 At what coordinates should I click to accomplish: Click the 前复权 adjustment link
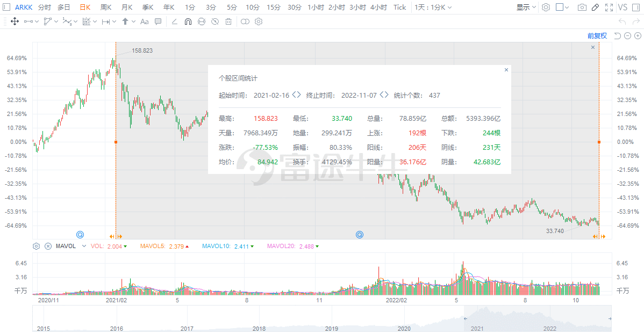tap(597, 36)
